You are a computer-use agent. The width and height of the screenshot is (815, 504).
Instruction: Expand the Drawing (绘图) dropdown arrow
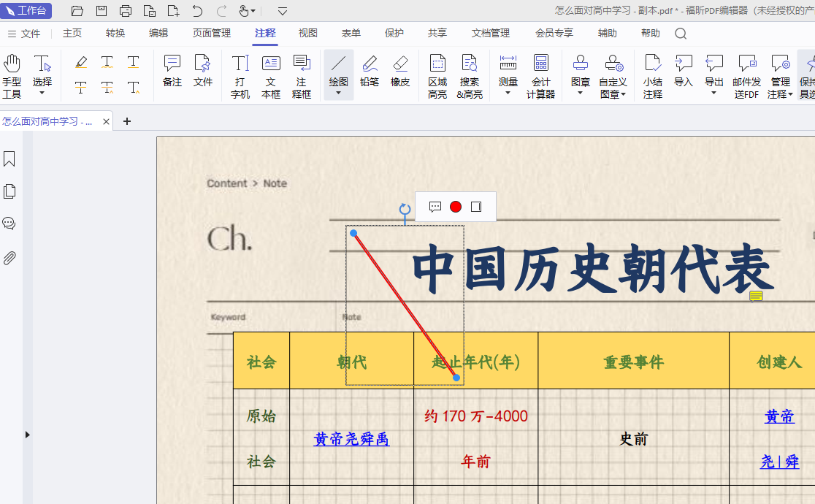338,93
